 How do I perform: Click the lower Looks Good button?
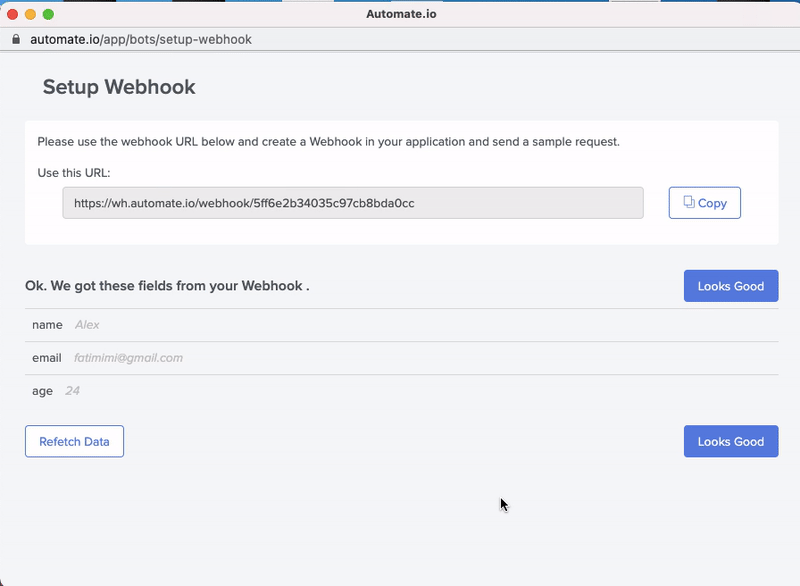(731, 442)
